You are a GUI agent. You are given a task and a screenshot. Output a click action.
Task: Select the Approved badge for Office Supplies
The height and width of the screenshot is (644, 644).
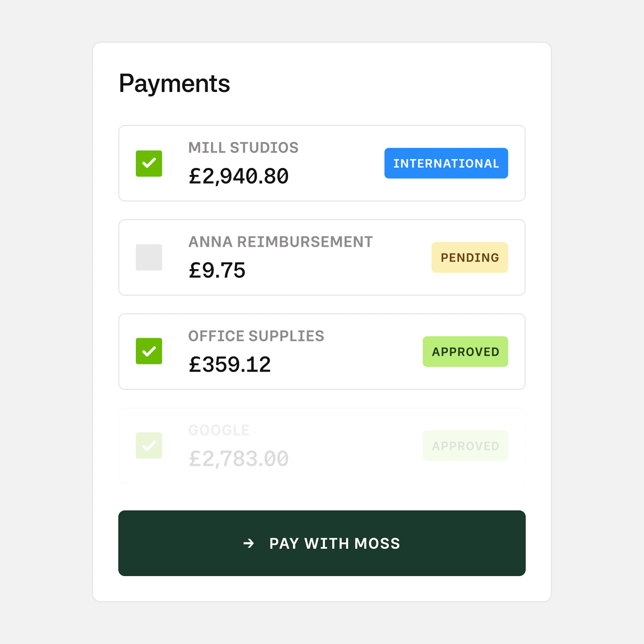click(465, 351)
